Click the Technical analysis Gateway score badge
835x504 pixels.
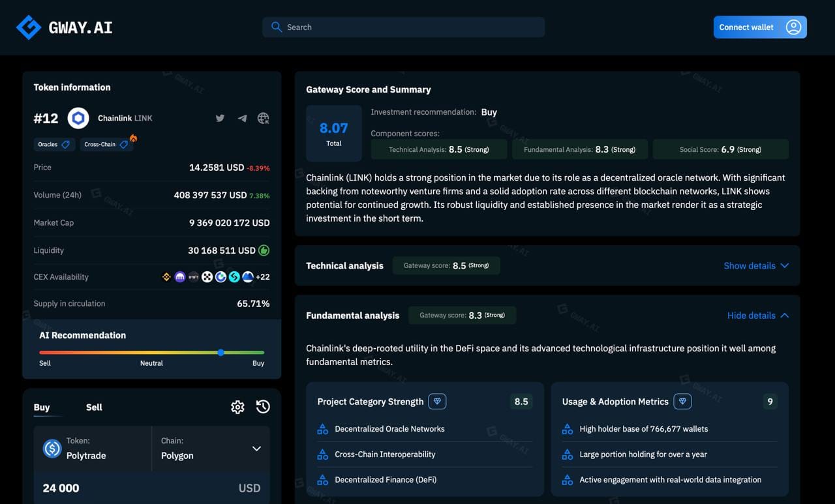[x=446, y=265]
